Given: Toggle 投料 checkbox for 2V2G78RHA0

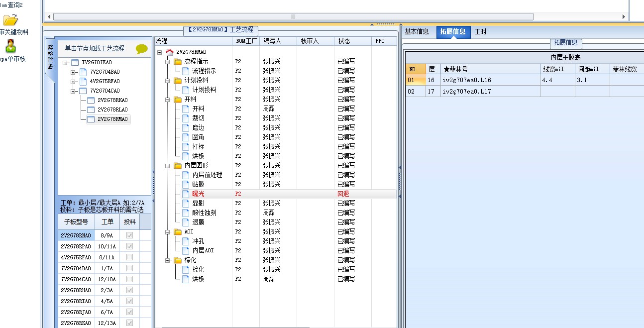Looking at the screenshot, I should click(129, 290).
